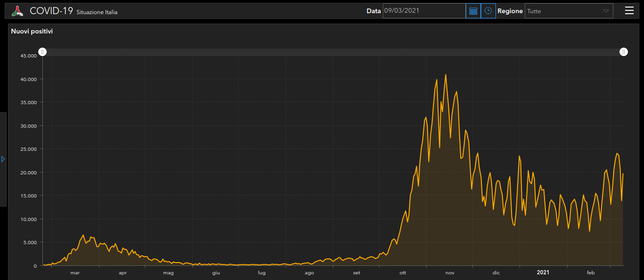Grab the left range slider handle

pyautogui.click(x=42, y=52)
